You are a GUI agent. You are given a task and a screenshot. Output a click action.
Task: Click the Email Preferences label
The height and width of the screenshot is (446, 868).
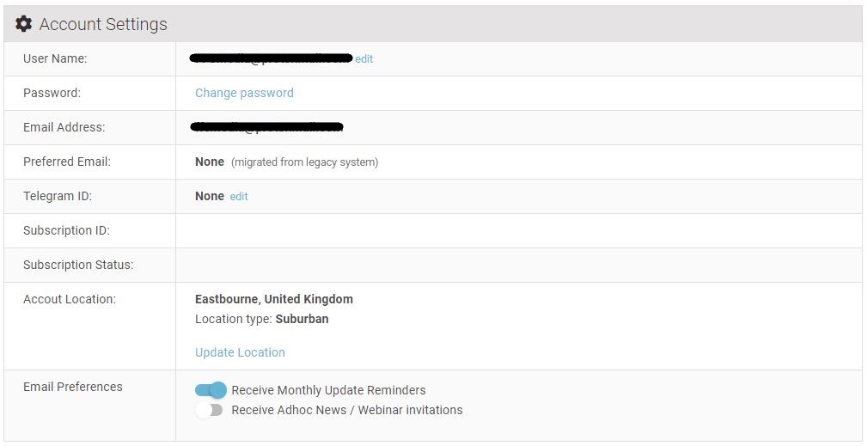[72, 387]
